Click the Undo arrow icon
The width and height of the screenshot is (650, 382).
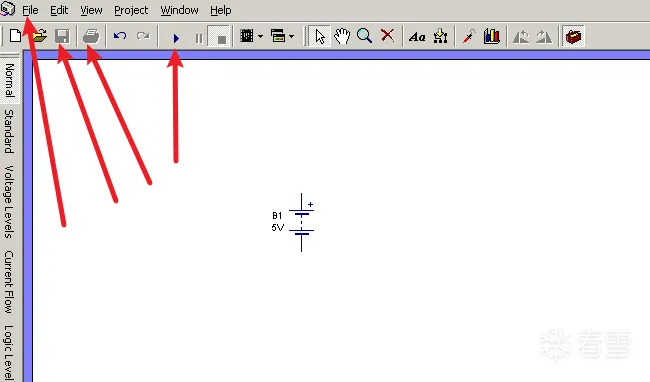click(120, 36)
